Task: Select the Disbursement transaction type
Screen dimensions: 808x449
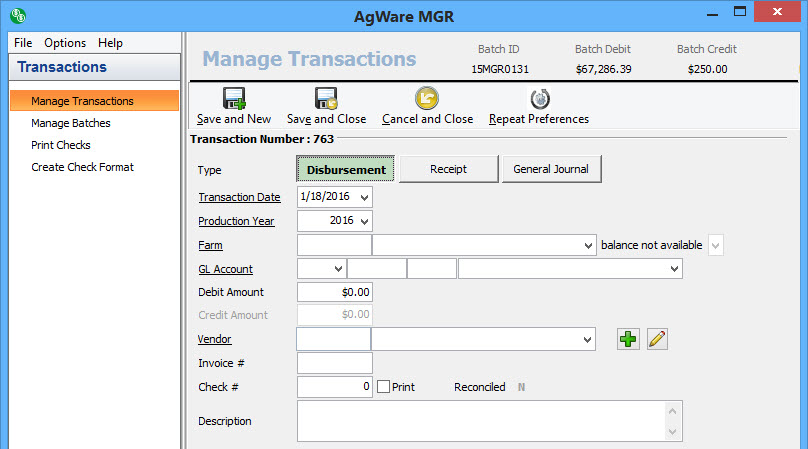Action: pyautogui.click(x=346, y=169)
